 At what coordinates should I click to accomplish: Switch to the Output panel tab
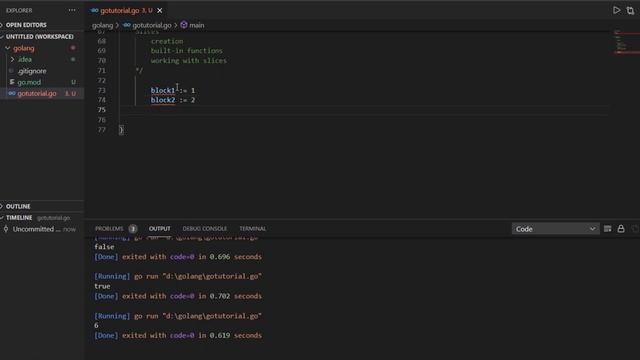tap(160, 229)
